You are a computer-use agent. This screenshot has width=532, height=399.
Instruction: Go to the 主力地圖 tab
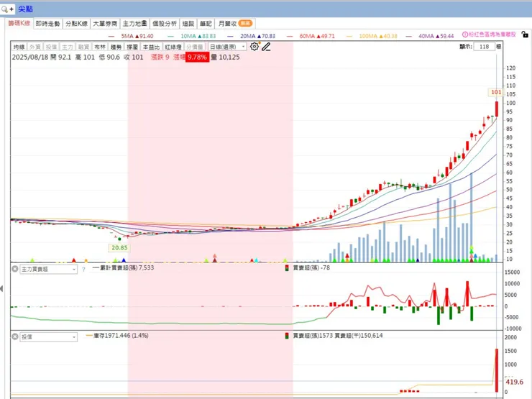134,24
